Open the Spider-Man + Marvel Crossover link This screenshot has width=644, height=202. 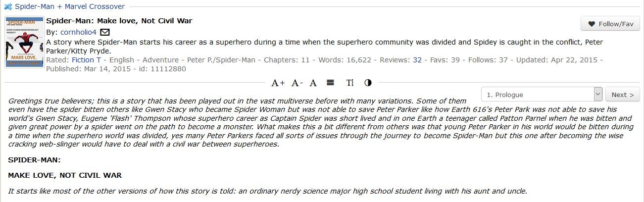70,6
